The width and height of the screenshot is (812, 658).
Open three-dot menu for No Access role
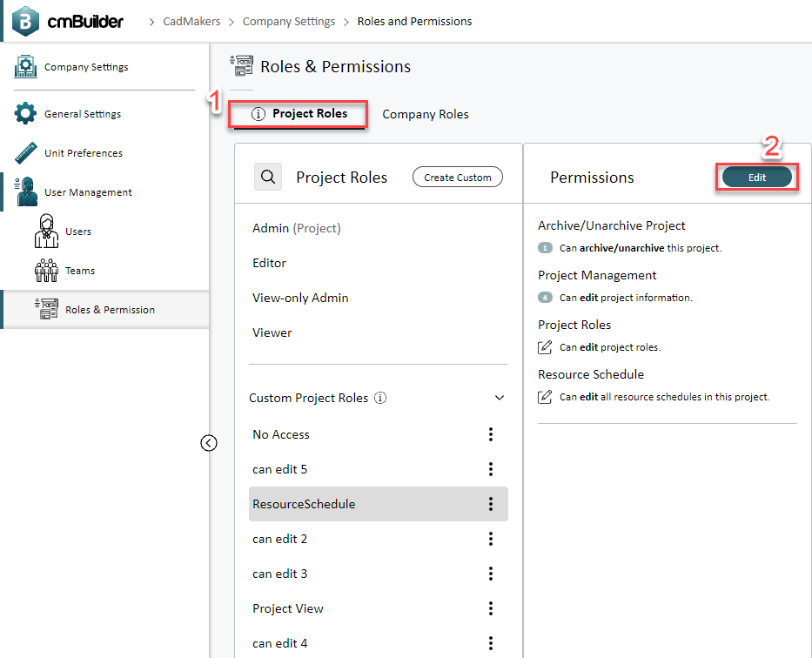tap(490, 434)
